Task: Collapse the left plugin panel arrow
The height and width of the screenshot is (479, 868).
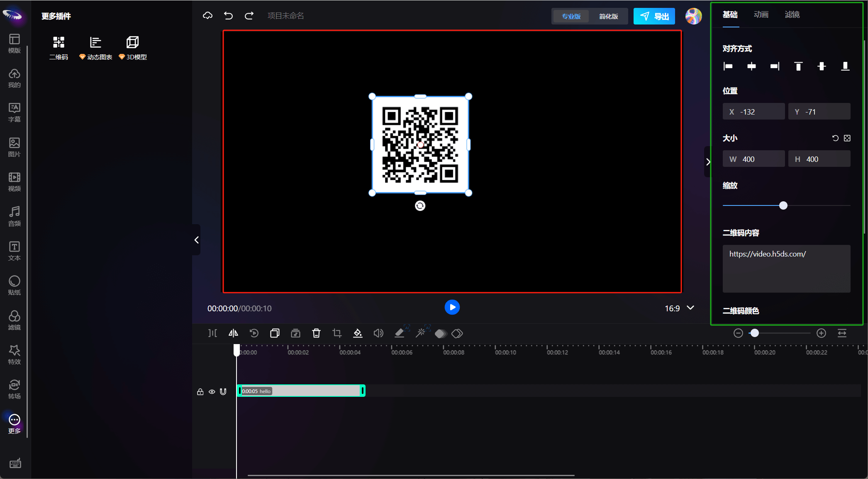Action: click(197, 240)
